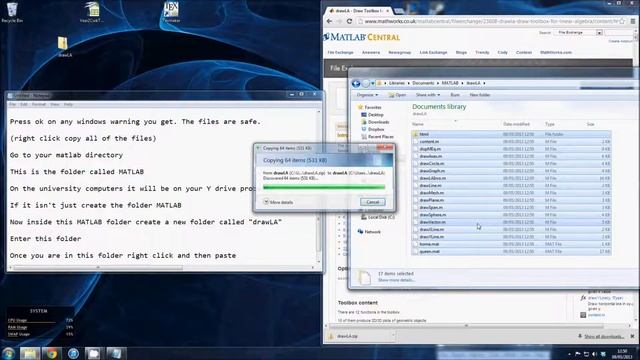640x360 pixels.
Task: Open Notepad's Help menu
Action: pos(68,104)
